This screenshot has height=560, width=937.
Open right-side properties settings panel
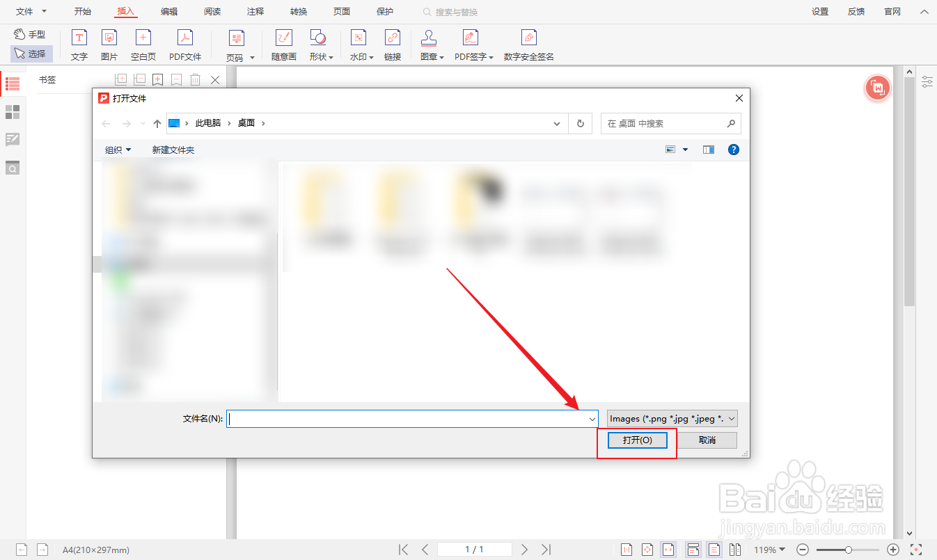click(927, 82)
